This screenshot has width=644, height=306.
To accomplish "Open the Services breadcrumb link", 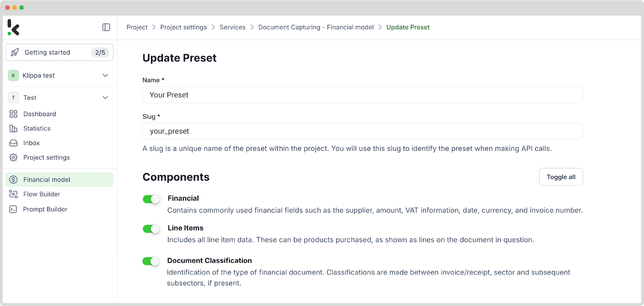I will click(232, 27).
